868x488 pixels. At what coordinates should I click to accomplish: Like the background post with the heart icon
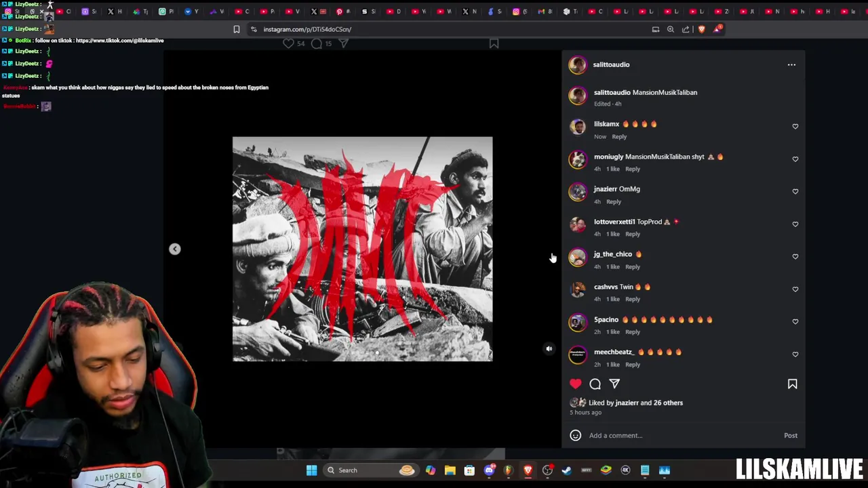288,43
